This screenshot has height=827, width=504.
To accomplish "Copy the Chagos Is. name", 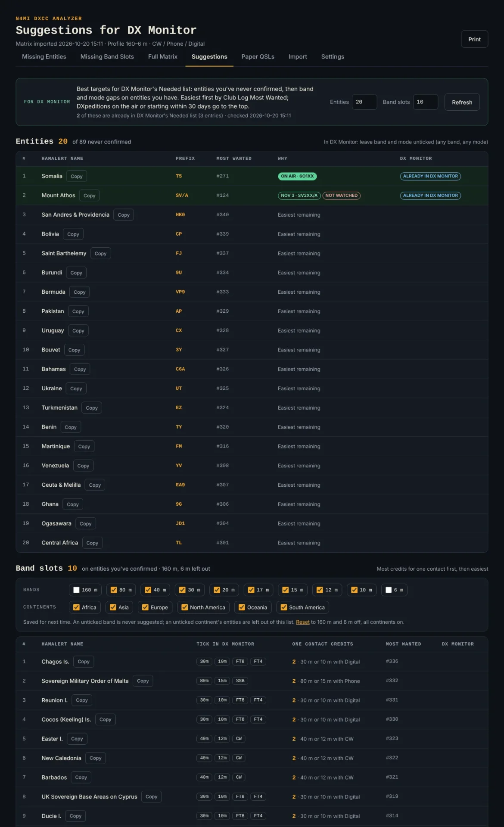I will click(x=84, y=662).
